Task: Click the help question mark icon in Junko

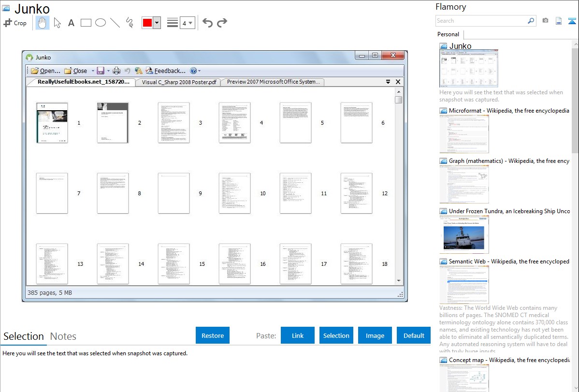Action: [x=193, y=71]
